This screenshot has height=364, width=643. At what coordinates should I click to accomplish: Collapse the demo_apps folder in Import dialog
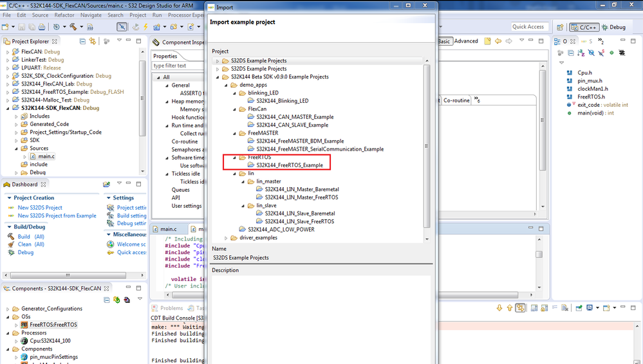[x=226, y=86]
